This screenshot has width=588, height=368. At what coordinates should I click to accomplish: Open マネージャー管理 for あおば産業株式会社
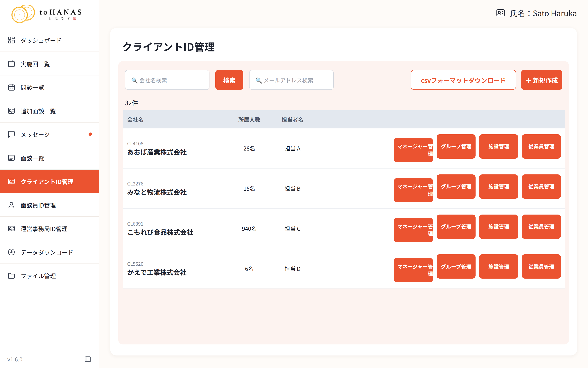pos(413,150)
